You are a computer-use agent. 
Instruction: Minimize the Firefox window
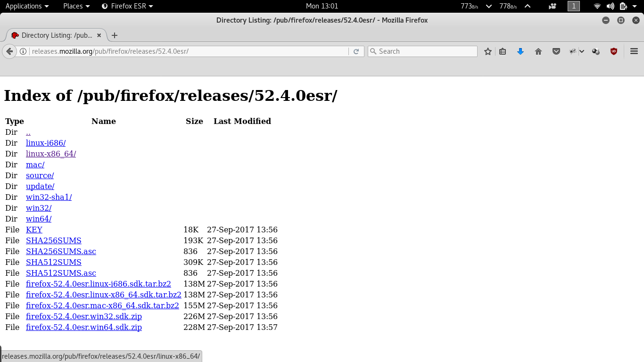tap(606, 20)
